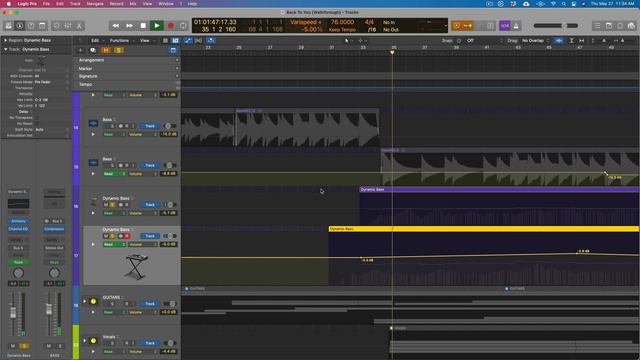Click Track button on GUITARS track
This screenshot has height=360, width=640.
[150, 304]
